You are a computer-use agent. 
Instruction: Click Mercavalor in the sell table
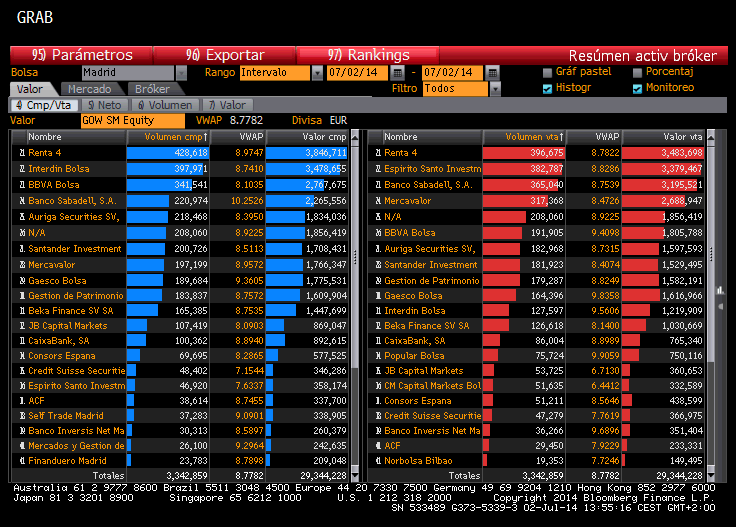[407, 201]
